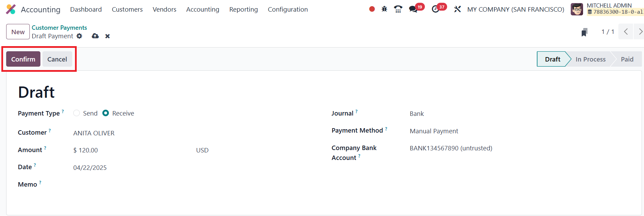644x216 pixels.
Task: Open the gear actions menu beside Draft Payment
Action: pos(79,36)
